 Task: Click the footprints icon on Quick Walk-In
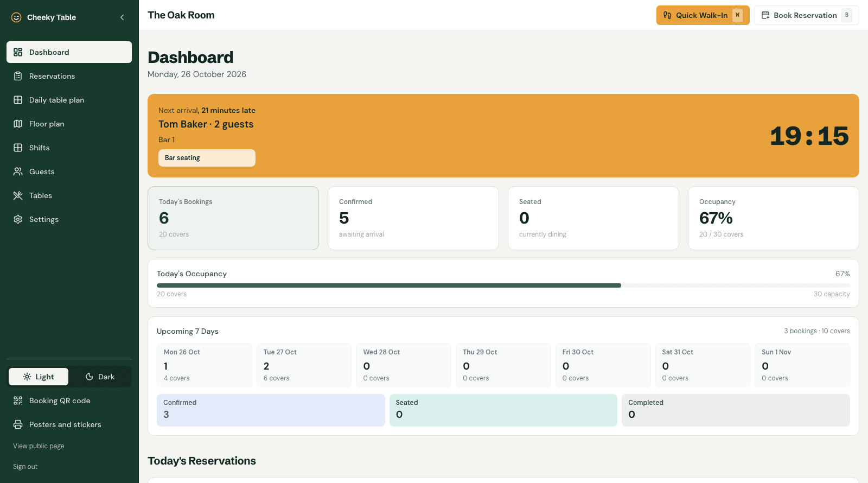(x=667, y=15)
